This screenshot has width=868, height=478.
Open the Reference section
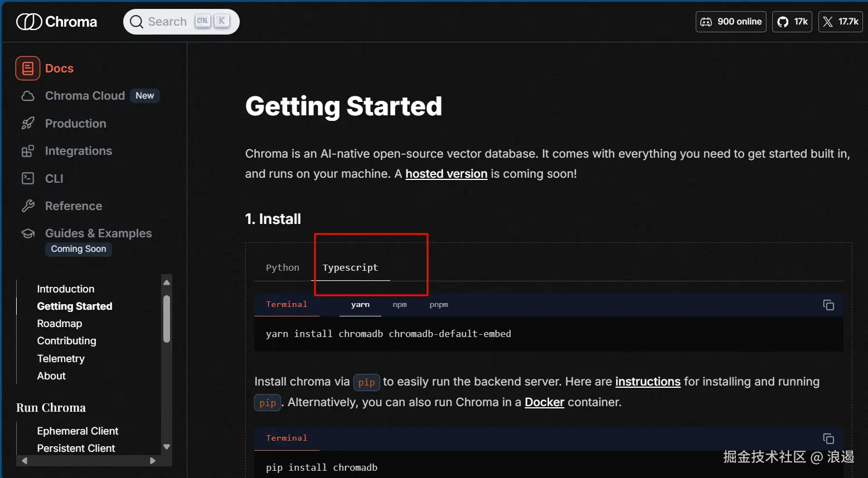point(74,206)
